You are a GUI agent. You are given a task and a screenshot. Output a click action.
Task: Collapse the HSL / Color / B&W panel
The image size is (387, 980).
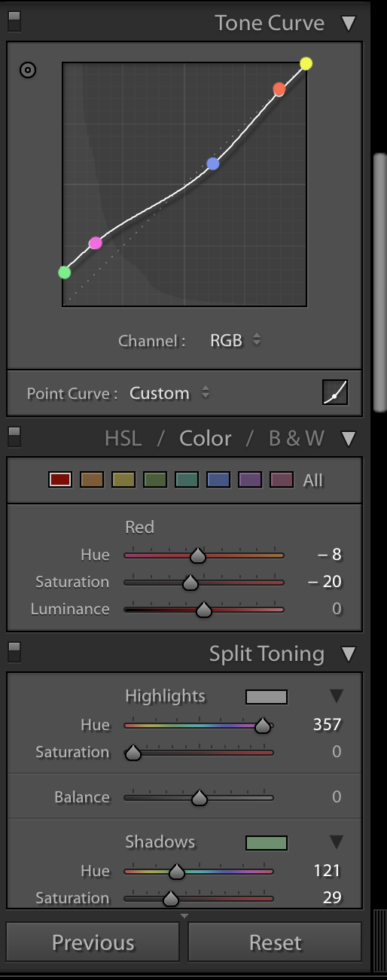point(349,439)
